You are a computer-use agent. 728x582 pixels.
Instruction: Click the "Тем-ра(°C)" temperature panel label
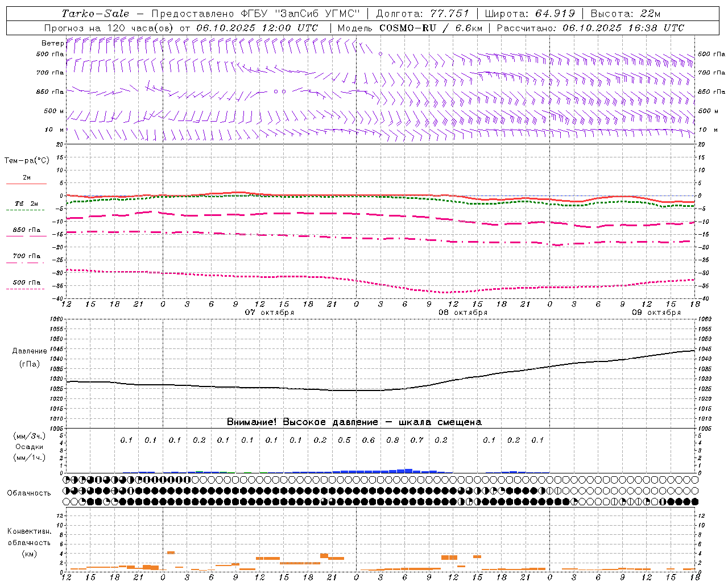click(x=27, y=161)
